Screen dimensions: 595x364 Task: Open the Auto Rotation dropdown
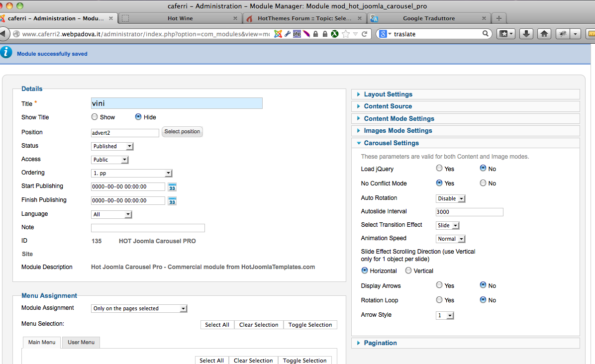pos(450,199)
